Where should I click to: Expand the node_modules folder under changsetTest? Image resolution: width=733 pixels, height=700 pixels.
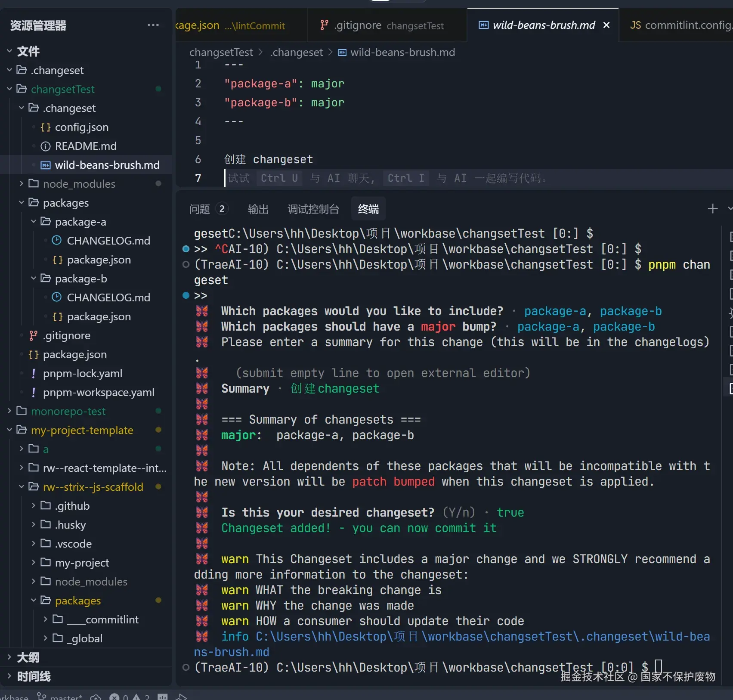tap(79, 184)
